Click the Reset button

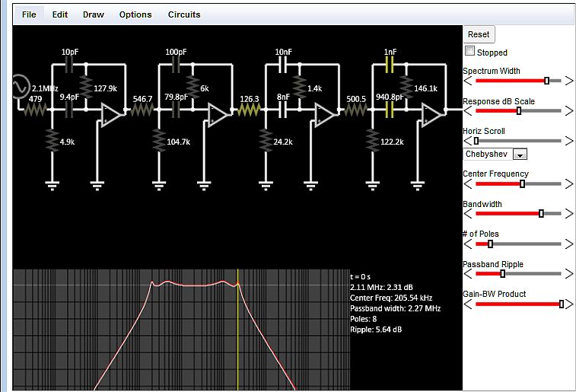coord(479,34)
